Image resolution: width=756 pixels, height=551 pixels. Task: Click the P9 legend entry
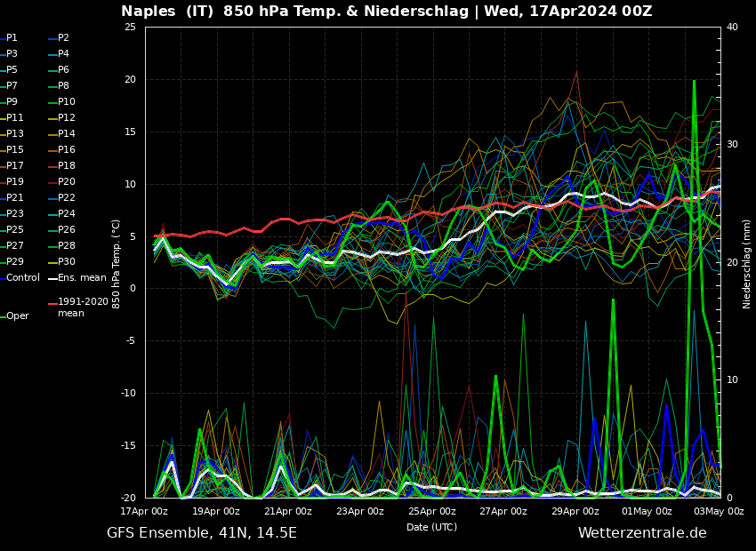(9, 101)
